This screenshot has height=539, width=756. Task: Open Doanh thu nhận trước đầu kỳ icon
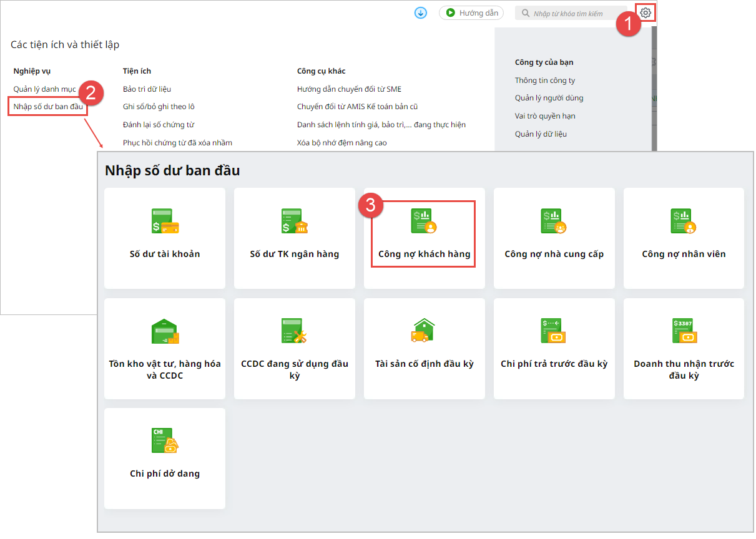coord(684,331)
